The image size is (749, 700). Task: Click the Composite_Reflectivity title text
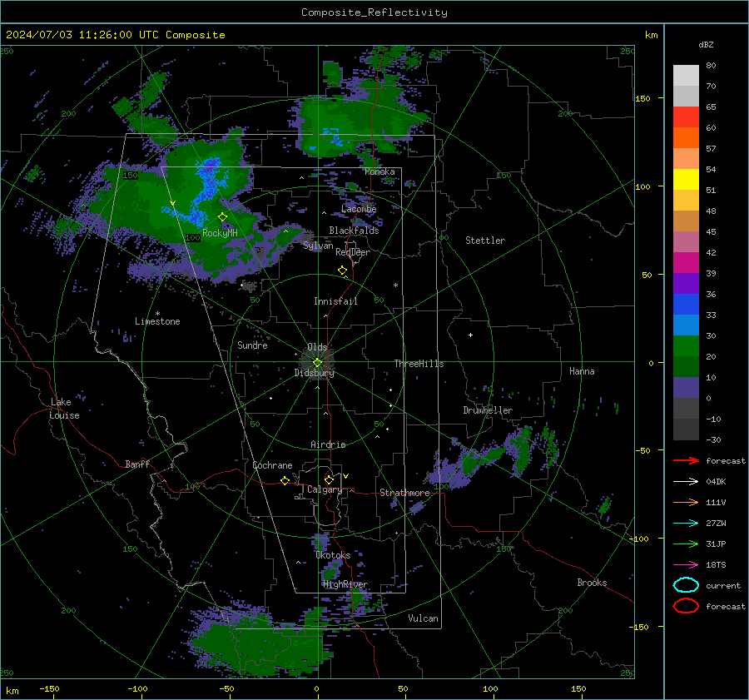(374, 12)
